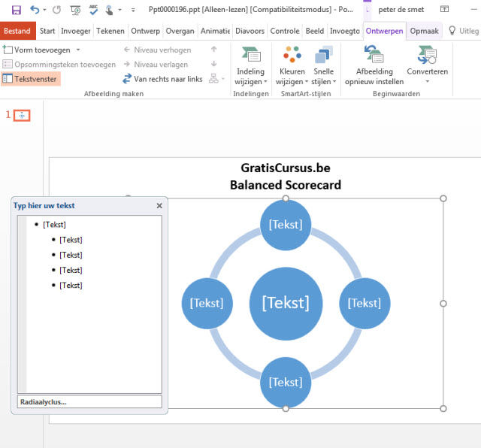
Task: Click the Uitleg lightbulb help box
Action: [x=464, y=31]
